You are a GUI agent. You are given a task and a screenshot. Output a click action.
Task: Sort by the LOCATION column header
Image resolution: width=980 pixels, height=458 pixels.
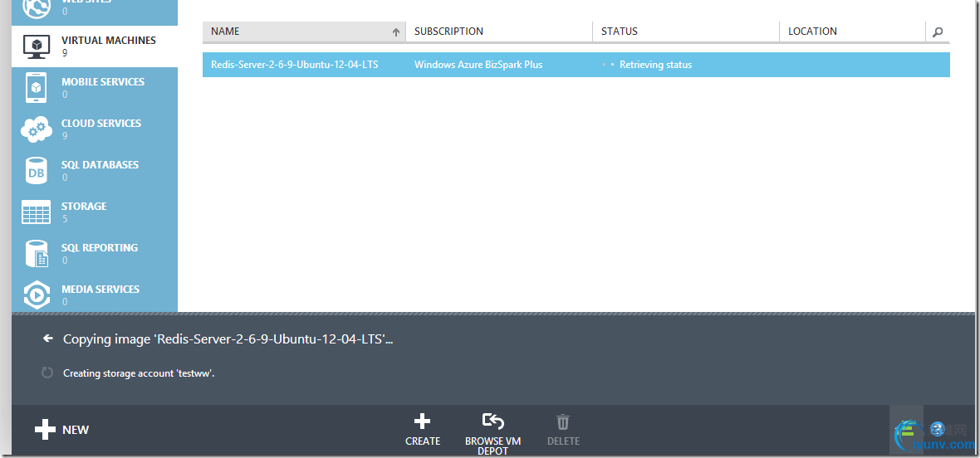pos(852,32)
